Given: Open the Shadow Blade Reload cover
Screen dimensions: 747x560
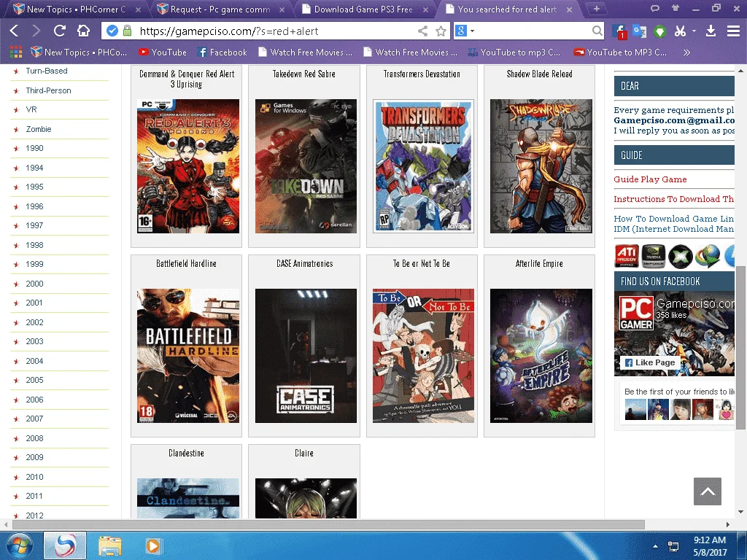Looking at the screenshot, I should [541, 166].
